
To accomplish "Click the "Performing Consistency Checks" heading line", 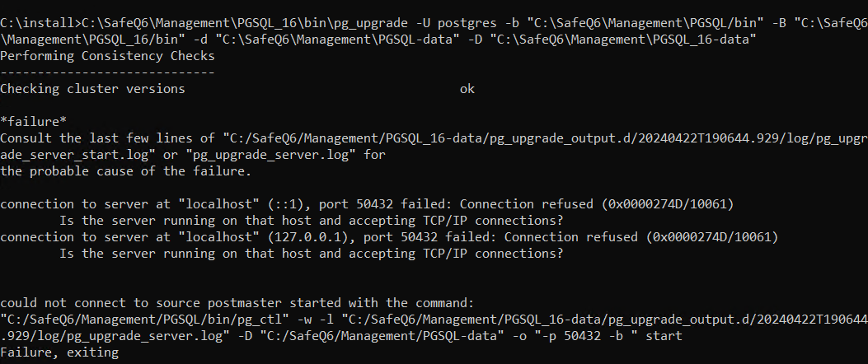I will click(107, 57).
